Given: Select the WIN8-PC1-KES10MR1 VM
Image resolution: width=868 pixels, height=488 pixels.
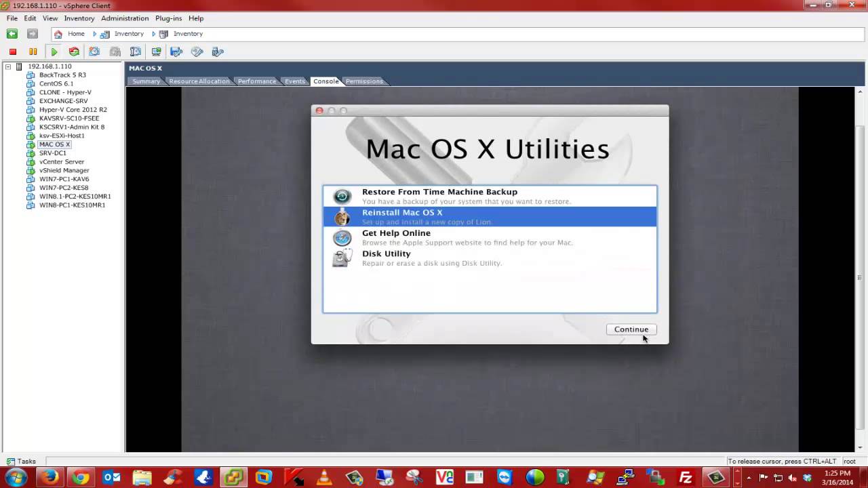Looking at the screenshot, I should 72,205.
